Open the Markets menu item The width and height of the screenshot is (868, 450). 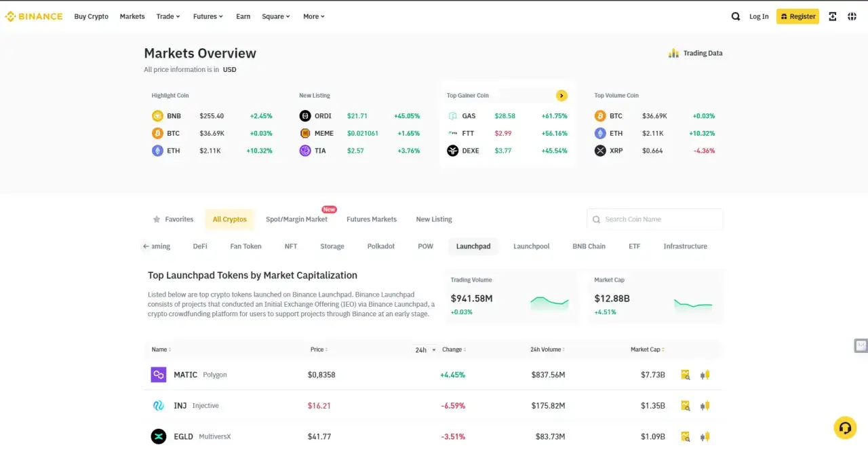point(132,16)
